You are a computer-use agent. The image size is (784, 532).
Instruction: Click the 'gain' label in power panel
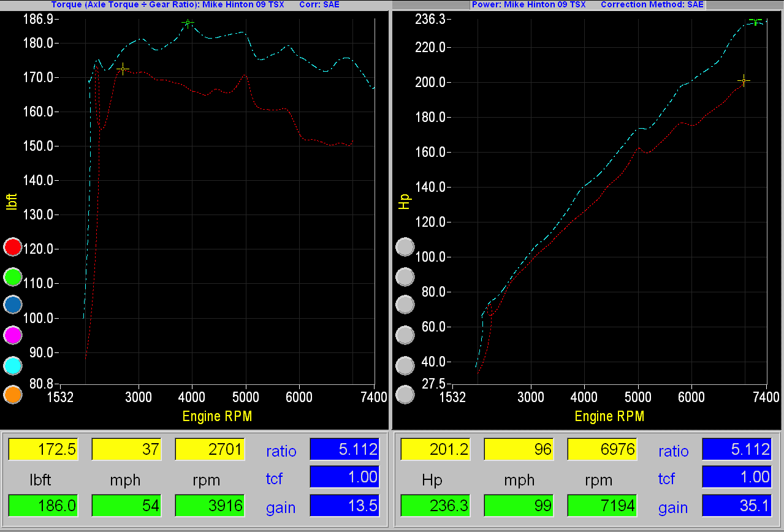[x=673, y=508]
